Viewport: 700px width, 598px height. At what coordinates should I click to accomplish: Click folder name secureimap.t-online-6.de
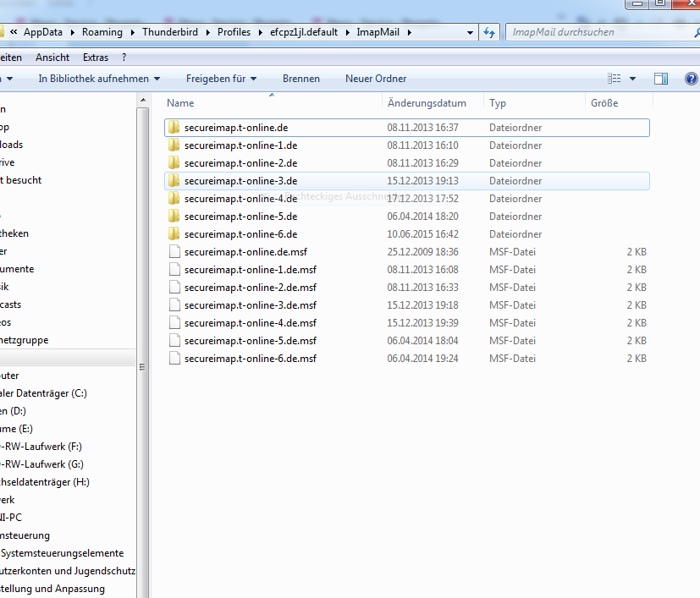point(241,234)
